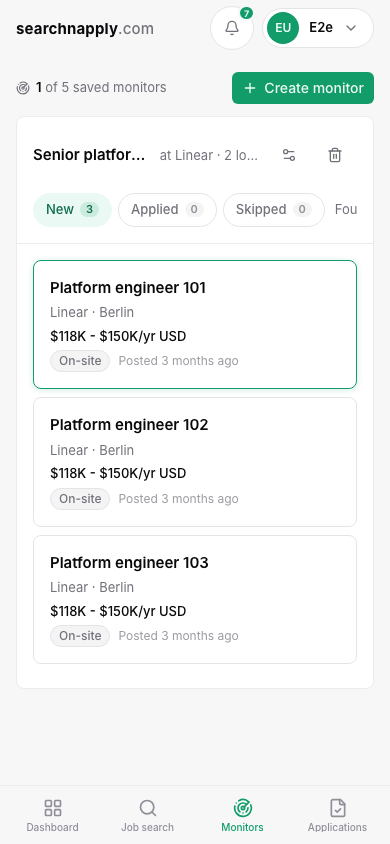Open Applications in bottom navigation
The width and height of the screenshot is (390, 844).
[x=337, y=815]
